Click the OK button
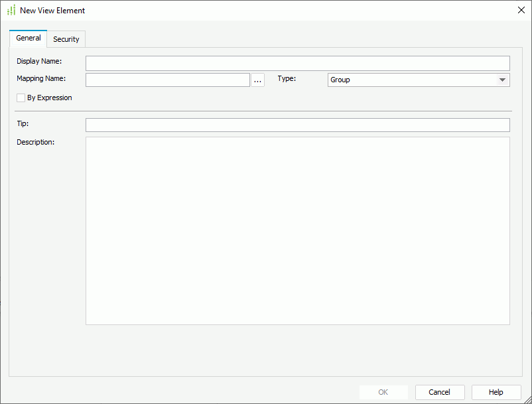This screenshot has width=532, height=404. click(x=383, y=391)
